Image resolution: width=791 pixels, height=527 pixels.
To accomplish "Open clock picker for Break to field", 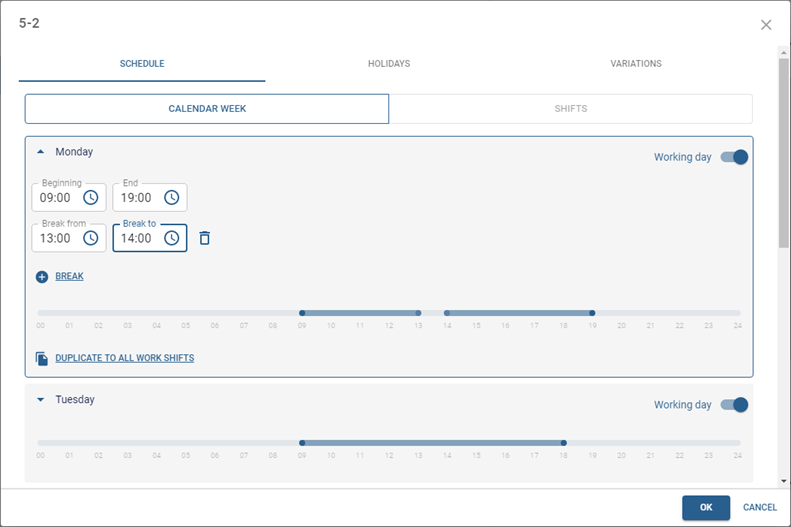I will (172, 238).
